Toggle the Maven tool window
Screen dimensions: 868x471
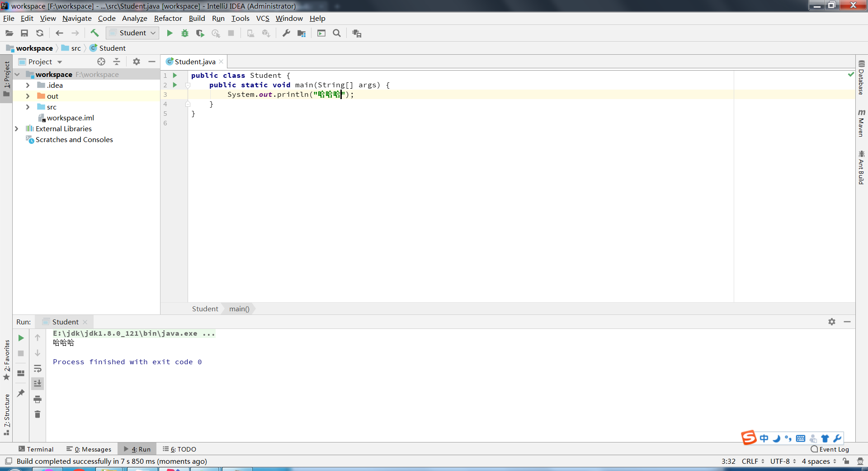861,123
